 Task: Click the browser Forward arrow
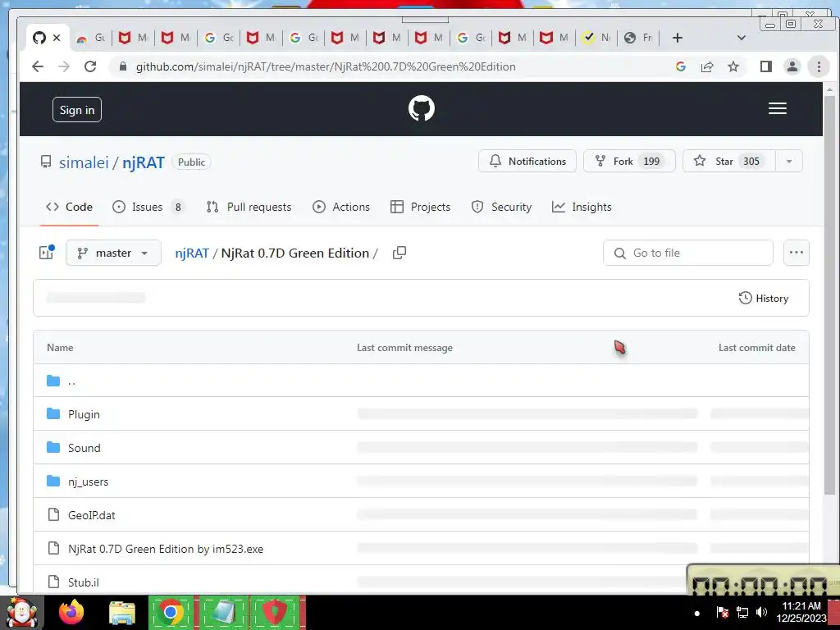(64, 66)
